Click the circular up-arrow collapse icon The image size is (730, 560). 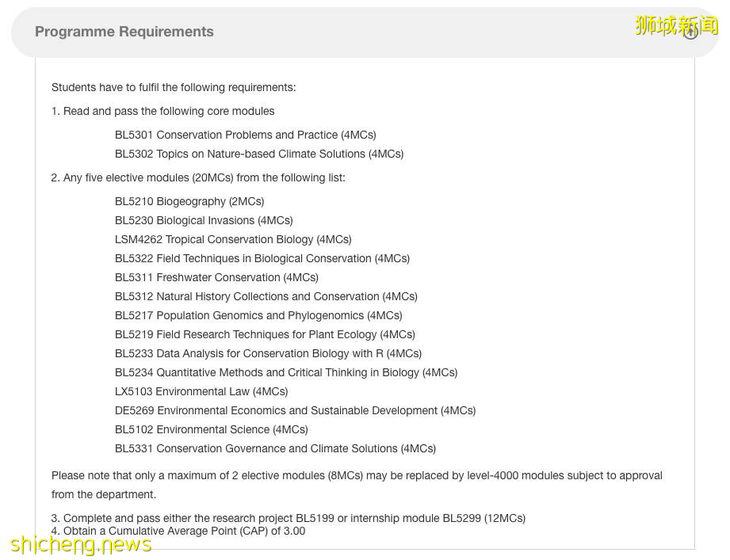(x=690, y=32)
